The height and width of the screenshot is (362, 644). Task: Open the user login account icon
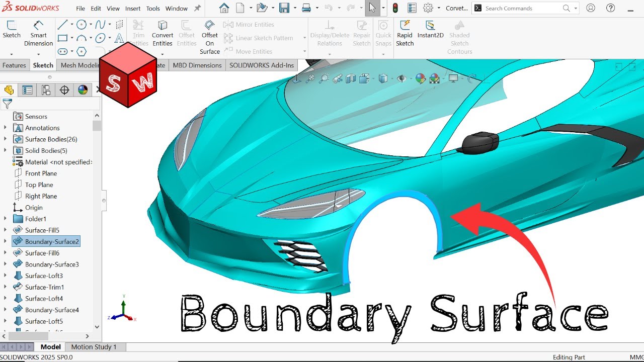tap(591, 8)
